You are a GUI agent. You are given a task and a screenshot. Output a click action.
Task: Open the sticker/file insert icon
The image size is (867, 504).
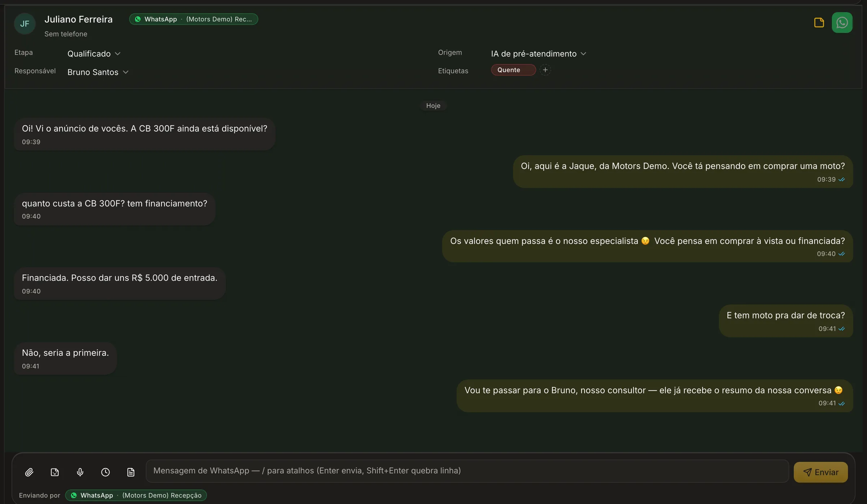(x=55, y=472)
